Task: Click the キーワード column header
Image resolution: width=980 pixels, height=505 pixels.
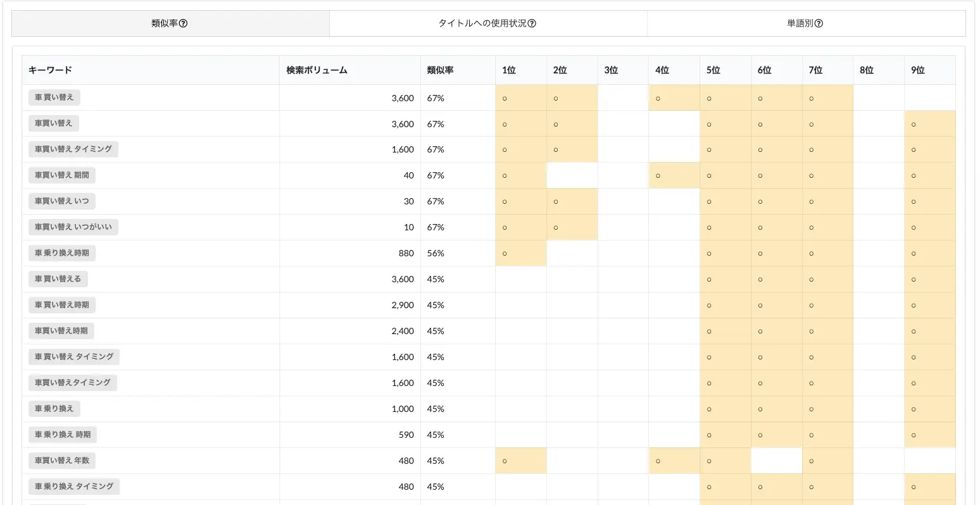Action: [50, 70]
